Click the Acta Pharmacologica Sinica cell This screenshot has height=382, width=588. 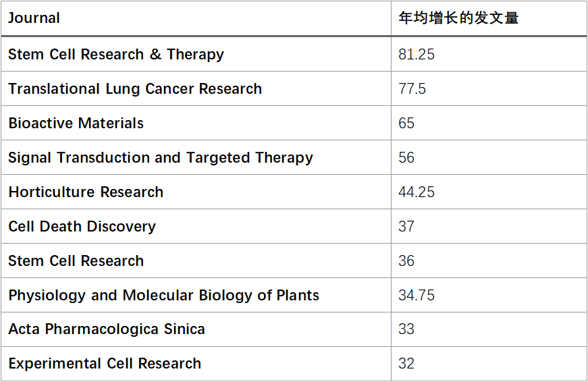[196, 329]
